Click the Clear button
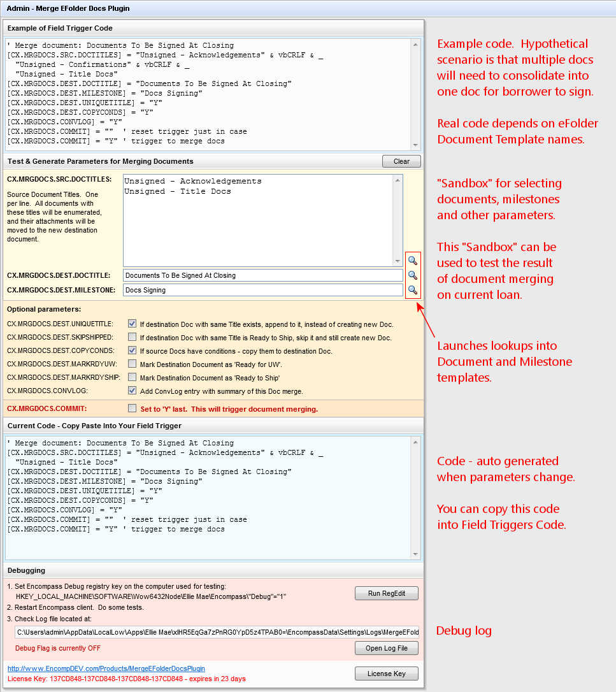This screenshot has width=616, height=692. pos(401,161)
